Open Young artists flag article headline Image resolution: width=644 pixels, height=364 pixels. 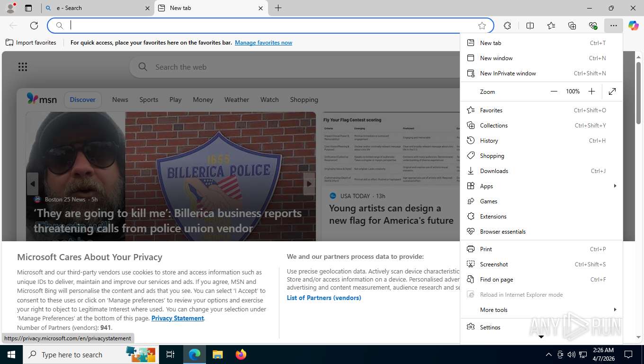[391, 214]
